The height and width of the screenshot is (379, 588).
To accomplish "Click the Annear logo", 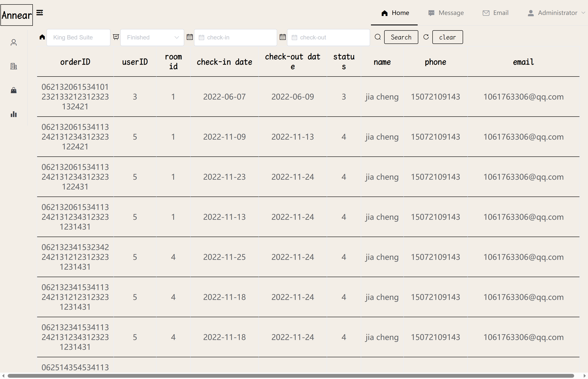I will (16, 15).
